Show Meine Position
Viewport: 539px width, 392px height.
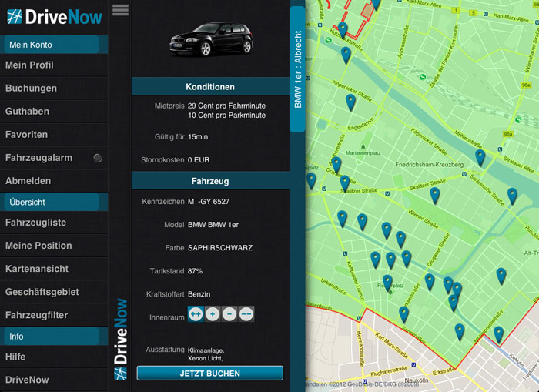point(54,246)
